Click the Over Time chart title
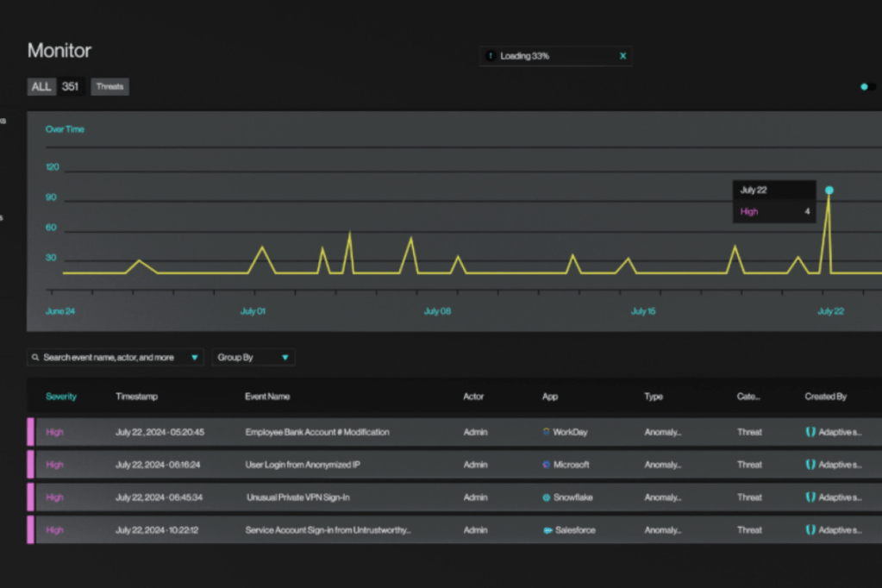 click(65, 129)
